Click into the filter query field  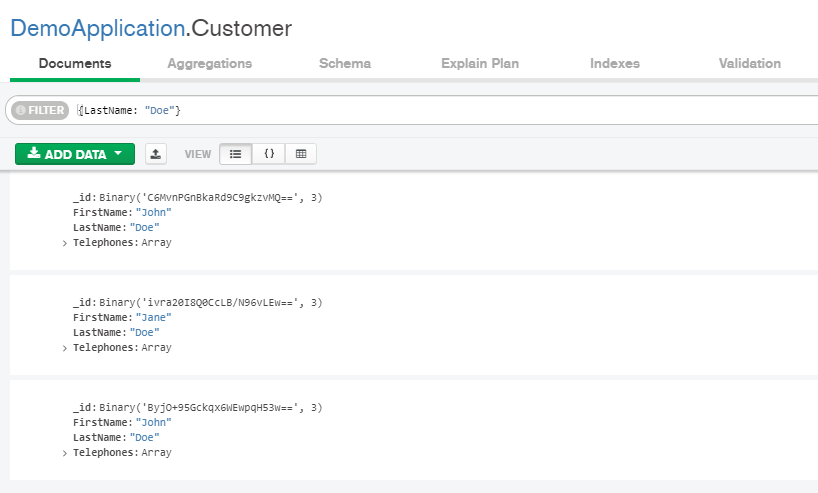pyautogui.click(x=443, y=110)
